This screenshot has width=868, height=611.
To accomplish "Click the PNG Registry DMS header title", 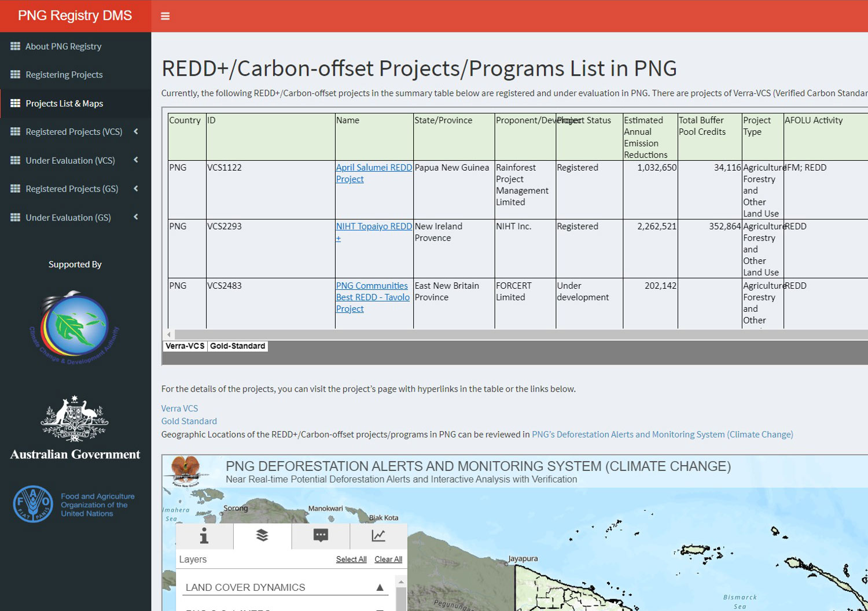I will 75,16.
